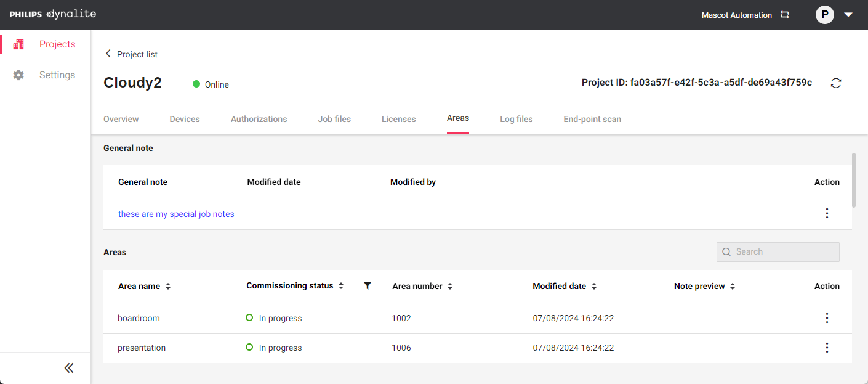Sort table by Area name
The height and width of the screenshot is (384, 868).
[x=168, y=287]
